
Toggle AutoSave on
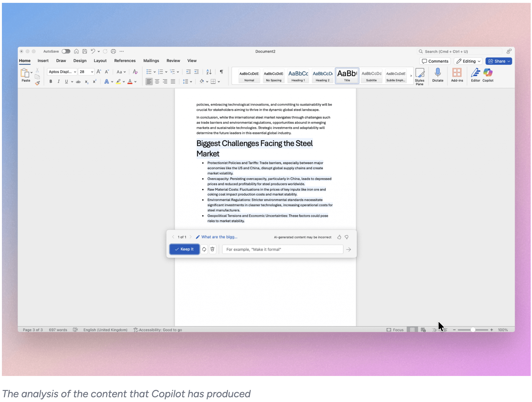(66, 51)
